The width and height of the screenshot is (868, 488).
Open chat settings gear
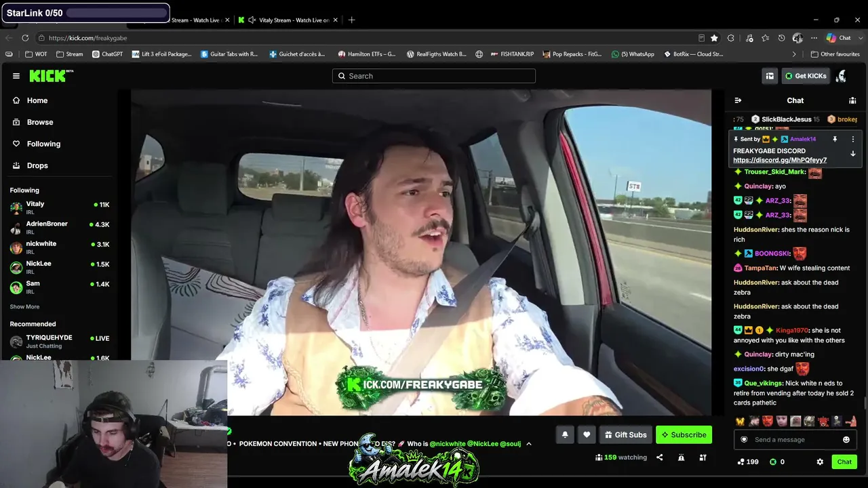point(820,462)
